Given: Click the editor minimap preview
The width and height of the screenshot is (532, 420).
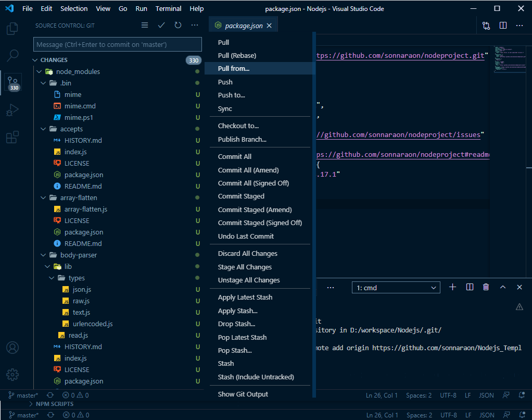Looking at the screenshot, I should 510,59.
